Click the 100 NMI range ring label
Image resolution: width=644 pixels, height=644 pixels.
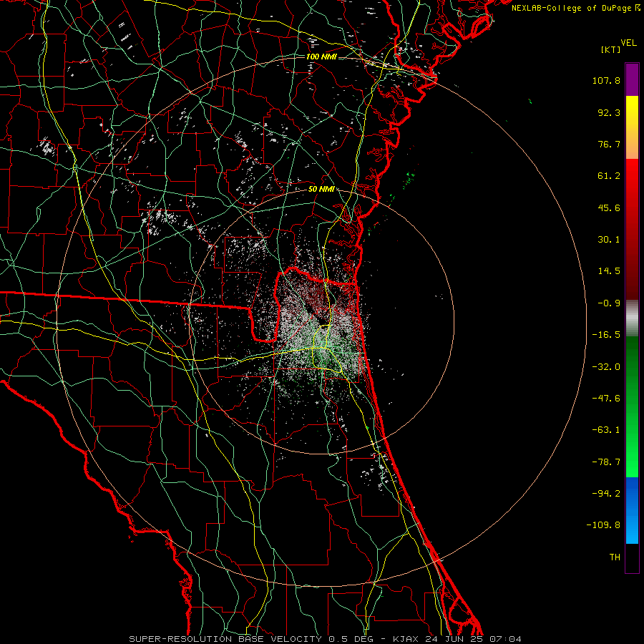tap(321, 57)
